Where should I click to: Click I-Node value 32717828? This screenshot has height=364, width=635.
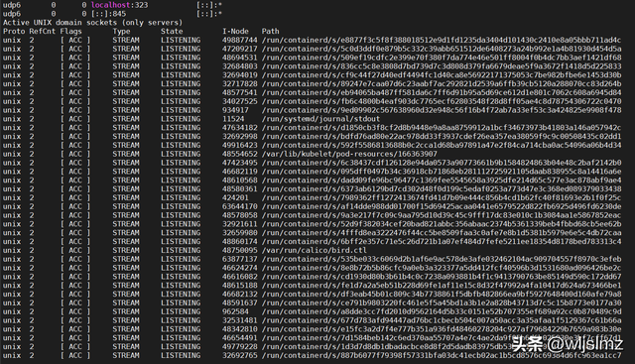(240, 84)
